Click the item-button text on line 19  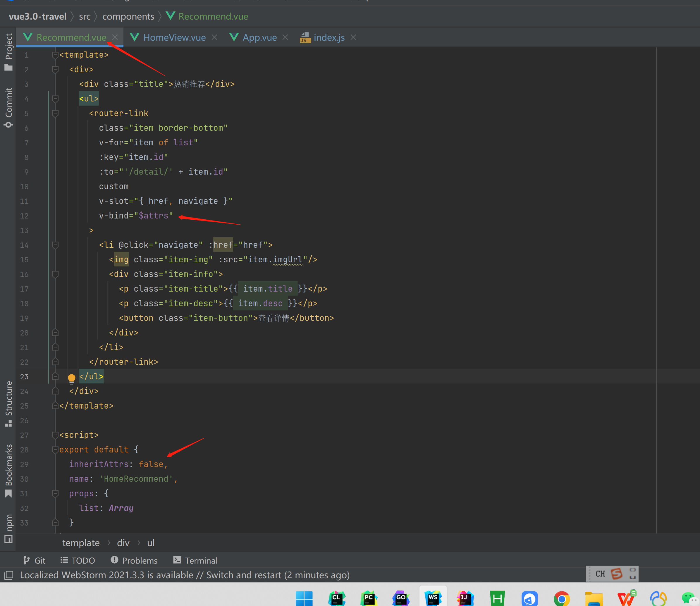tap(221, 318)
